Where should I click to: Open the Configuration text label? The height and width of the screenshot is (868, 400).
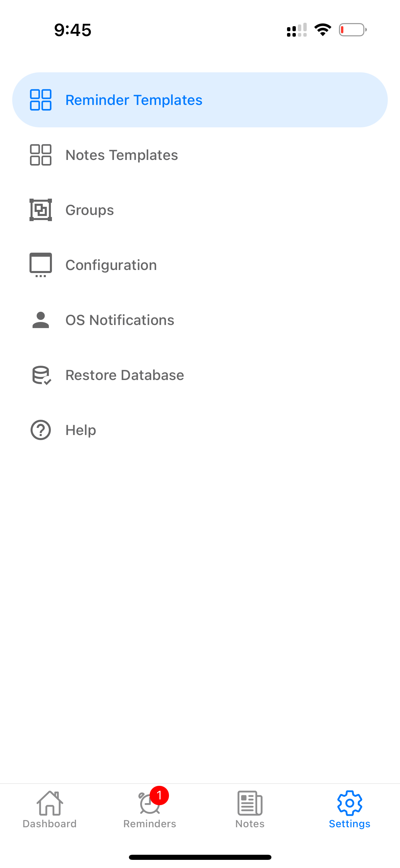pyautogui.click(x=111, y=265)
